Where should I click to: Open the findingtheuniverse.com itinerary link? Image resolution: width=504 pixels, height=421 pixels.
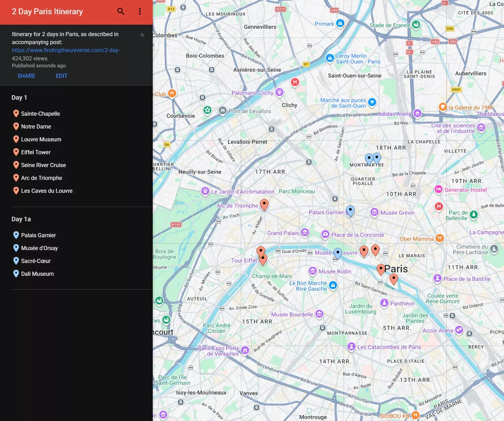point(66,50)
